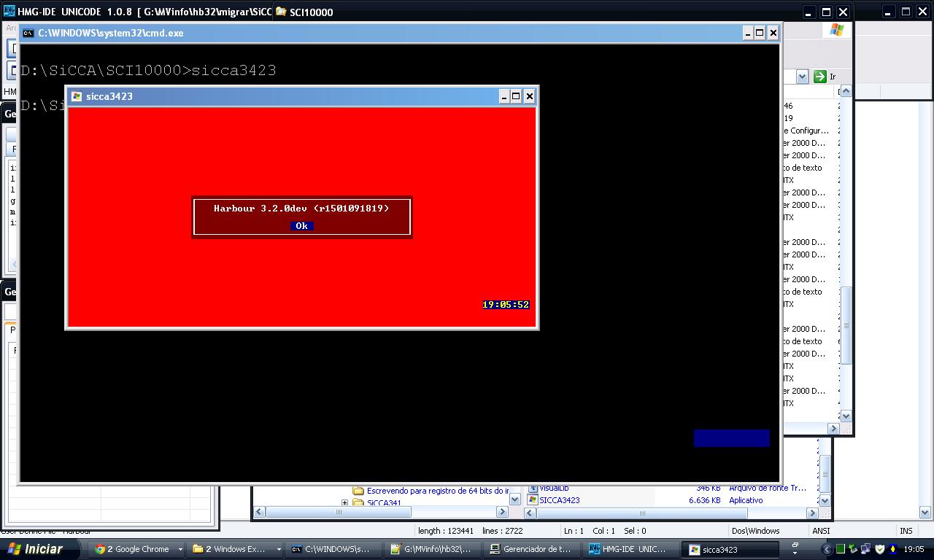Click the taskbar clock showing 19:05
Image resolution: width=934 pixels, height=560 pixels.
[914, 549]
